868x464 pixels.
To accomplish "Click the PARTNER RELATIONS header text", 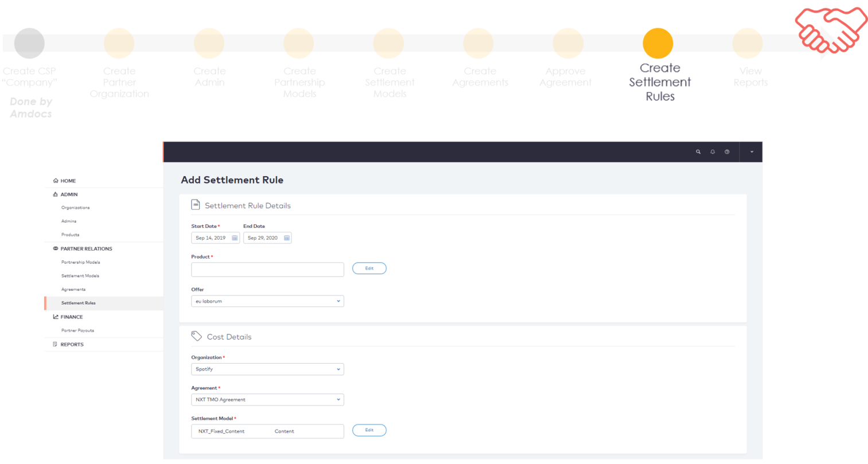I will point(87,249).
